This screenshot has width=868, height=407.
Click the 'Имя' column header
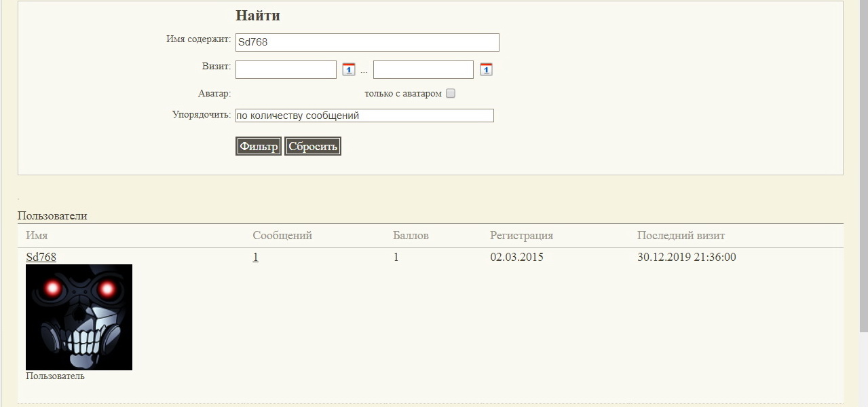(x=37, y=236)
